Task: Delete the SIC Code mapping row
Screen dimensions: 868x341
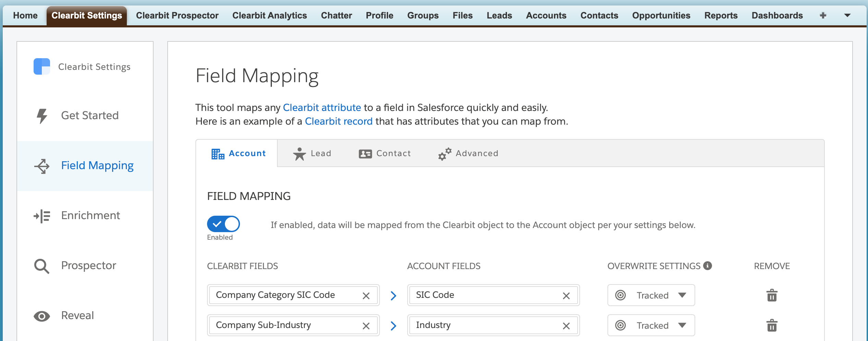Action: [x=772, y=295]
